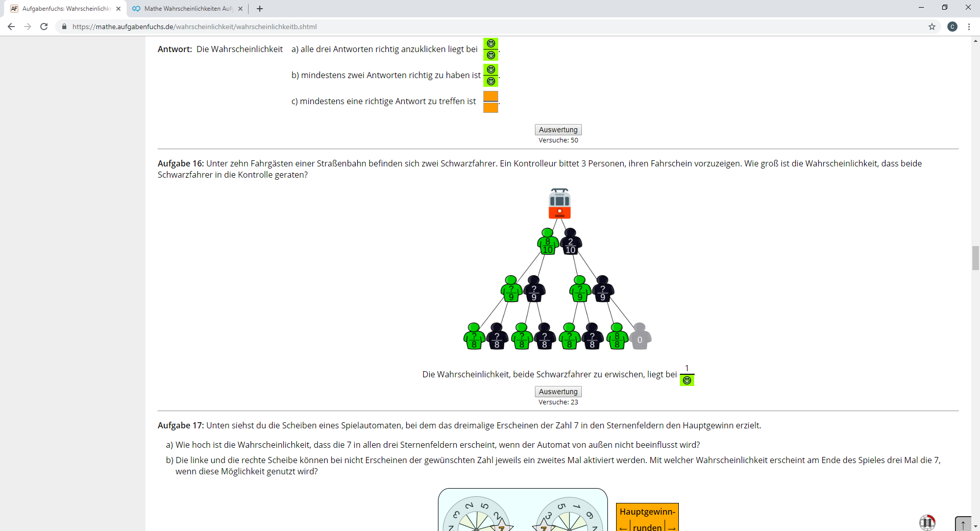980x531 pixels.
Task: Click the orange Hauptgewinnrunden box
Action: 647,517
